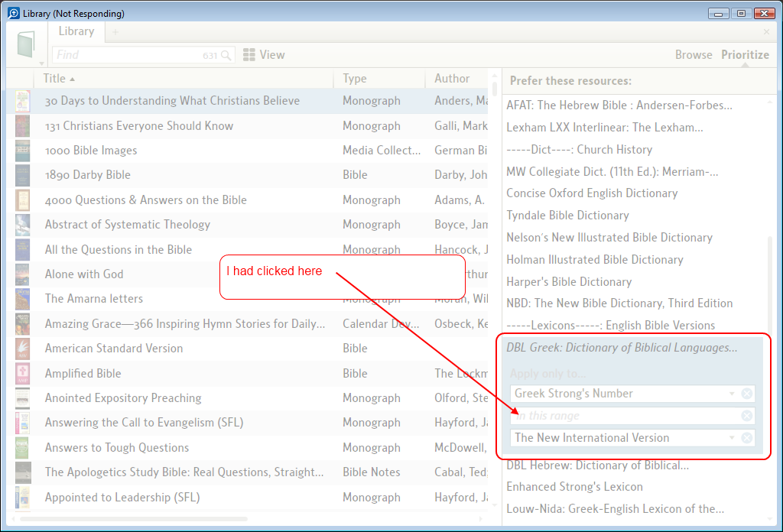Expand the Greek Strong's Number dropdown
This screenshot has width=783, height=532.
732,394
